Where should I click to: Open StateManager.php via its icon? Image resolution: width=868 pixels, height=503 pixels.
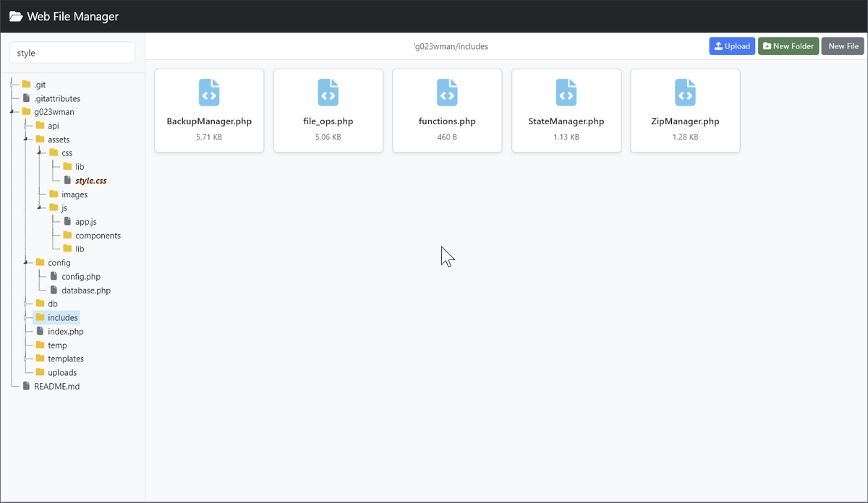click(566, 92)
